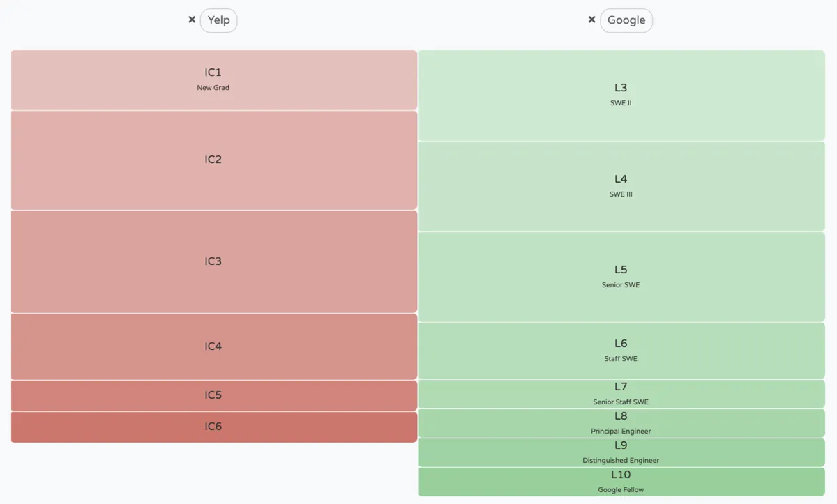Click the Google L6 Staff SWE band
This screenshot has width=837, height=504.
coord(621,350)
